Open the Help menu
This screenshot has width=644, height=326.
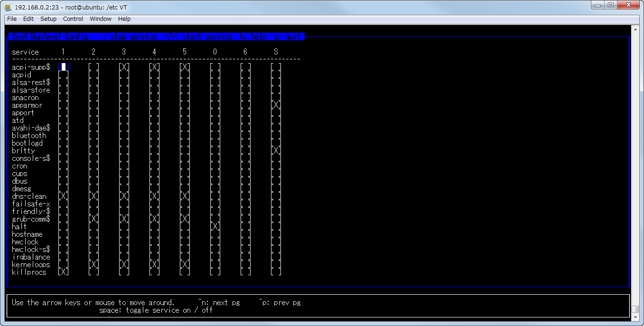pyautogui.click(x=124, y=19)
